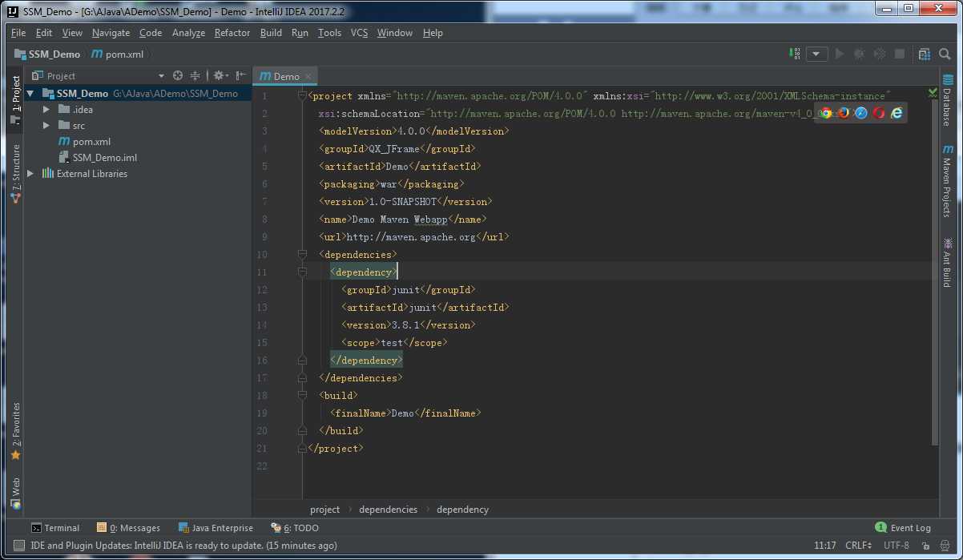The width and height of the screenshot is (963, 560).
Task: Click the green inspection checkmark indicator
Action: (933, 92)
